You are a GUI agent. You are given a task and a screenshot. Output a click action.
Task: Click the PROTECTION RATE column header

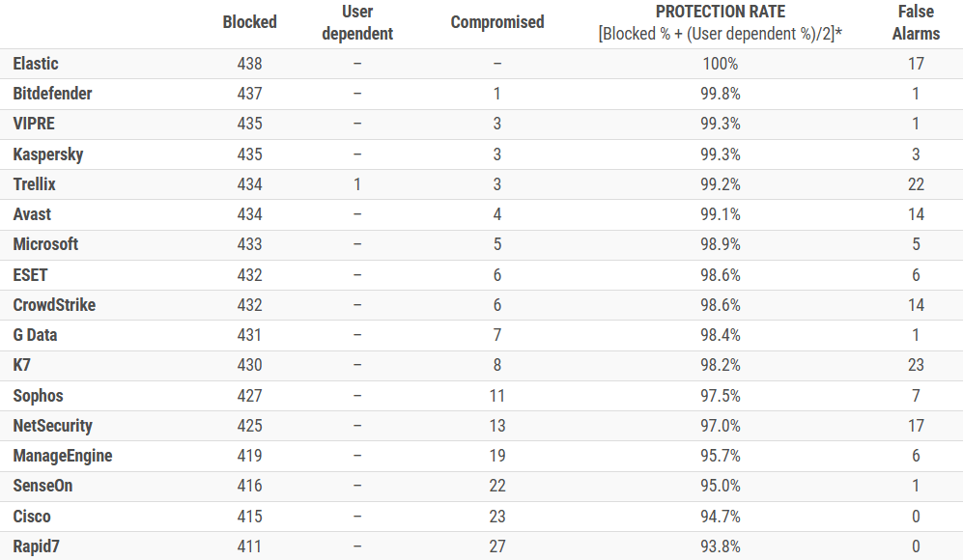[721, 12]
